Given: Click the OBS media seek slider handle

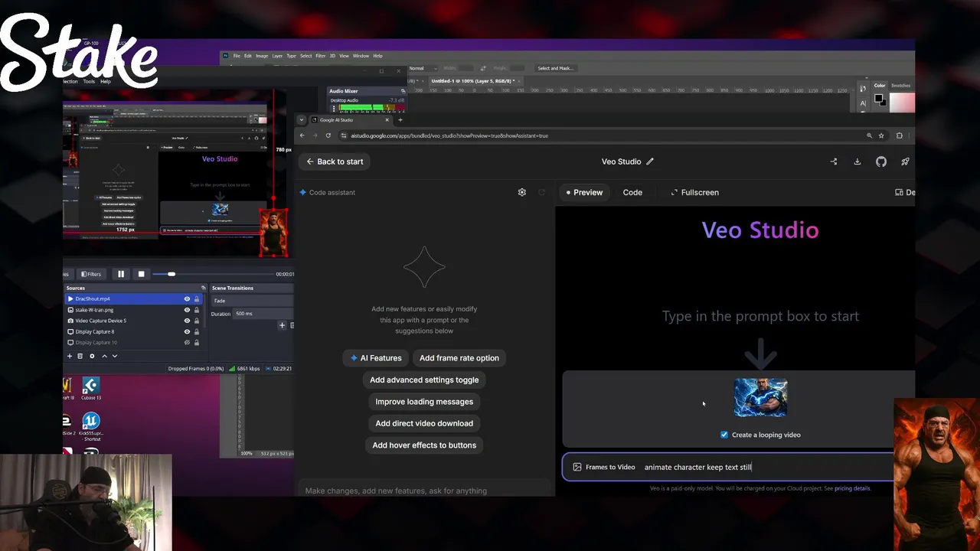Looking at the screenshot, I should 171,274.
